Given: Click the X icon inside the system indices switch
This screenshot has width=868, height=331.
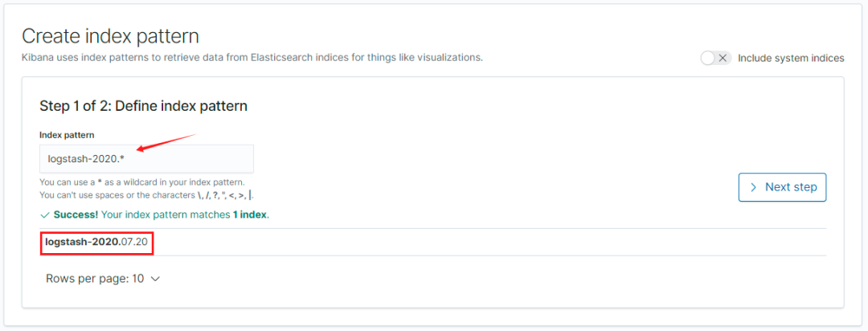Looking at the screenshot, I should pos(722,58).
